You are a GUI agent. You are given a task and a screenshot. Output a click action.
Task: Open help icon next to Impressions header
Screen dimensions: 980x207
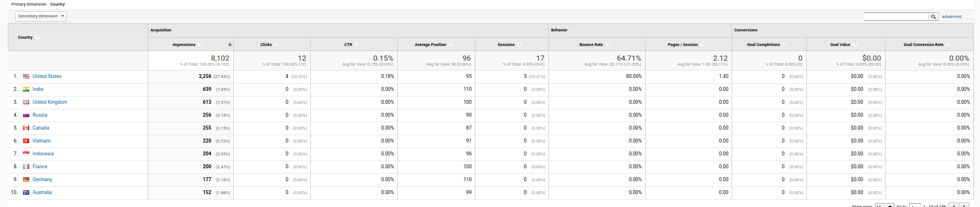tap(200, 44)
